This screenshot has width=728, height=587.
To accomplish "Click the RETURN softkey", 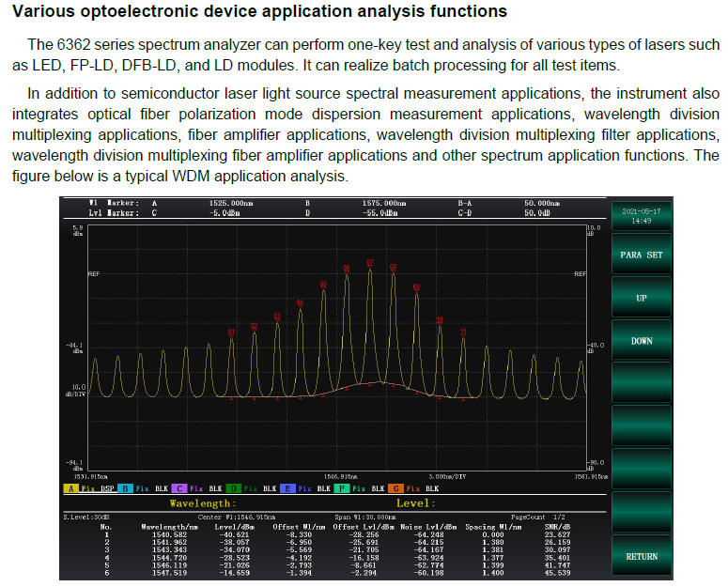I will point(642,556).
